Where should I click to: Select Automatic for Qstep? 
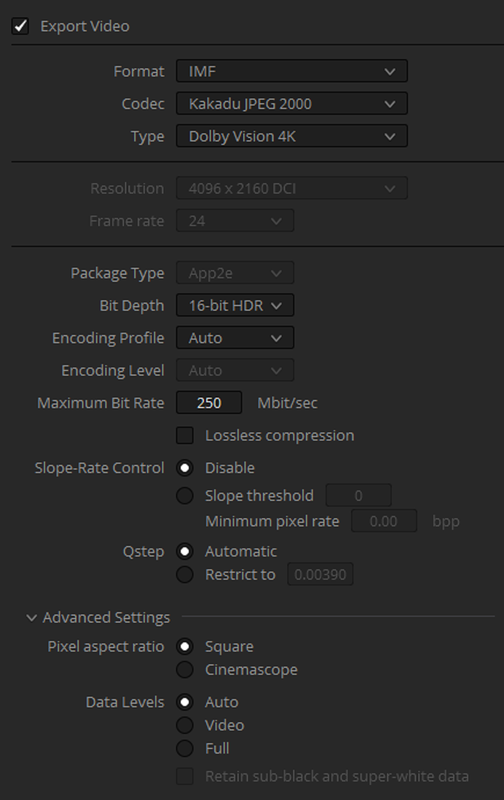point(185,552)
